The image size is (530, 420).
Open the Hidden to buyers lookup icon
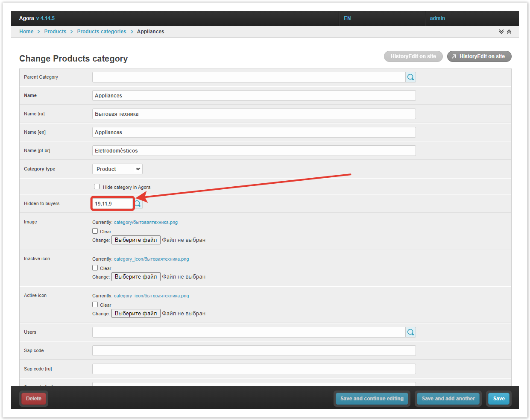click(138, 204)
